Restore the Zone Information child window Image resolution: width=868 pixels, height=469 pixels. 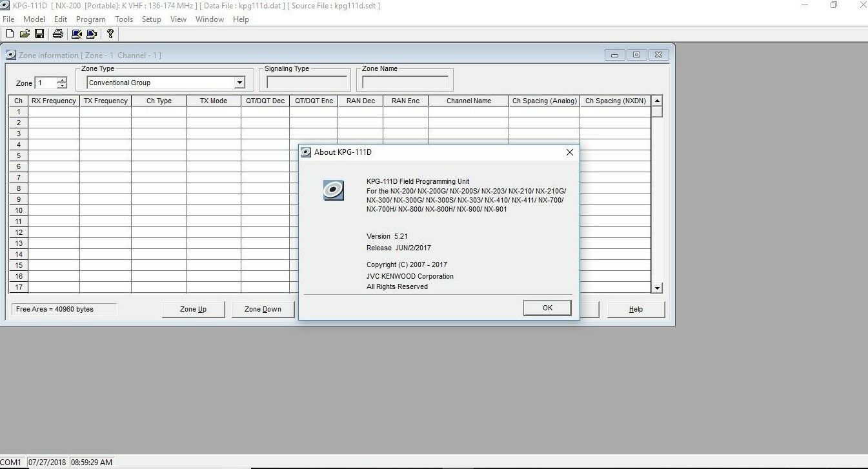pos(636,55)
